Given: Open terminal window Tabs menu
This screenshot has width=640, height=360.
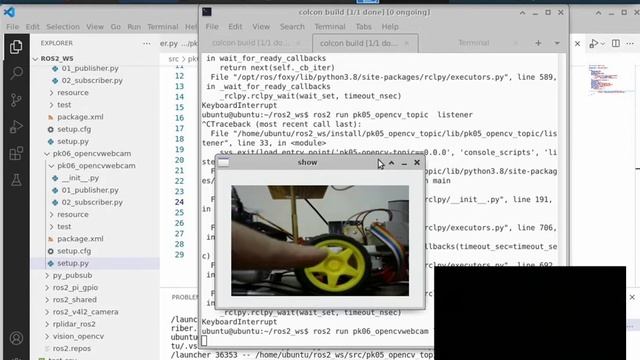Looking at the screenshot, I should [364, 27].
